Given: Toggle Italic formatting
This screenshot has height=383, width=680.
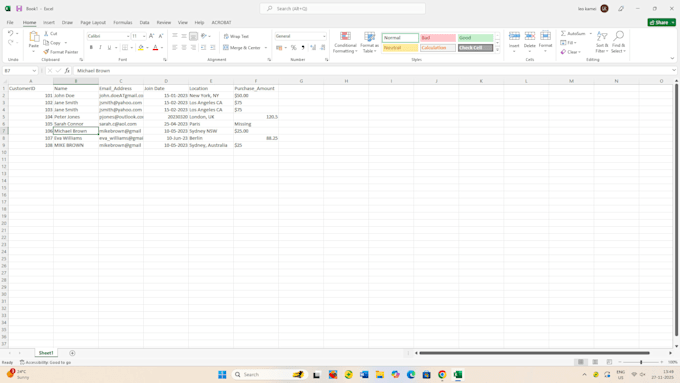Looking at the screenshot, I should tap(100, 48).
